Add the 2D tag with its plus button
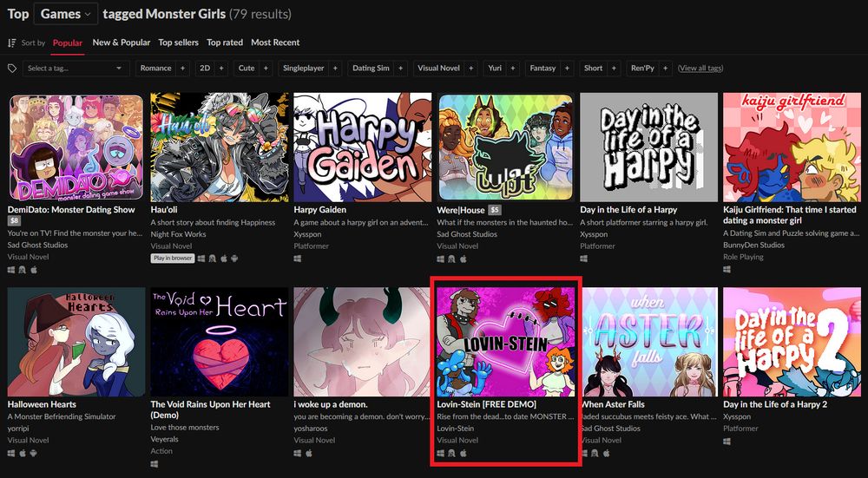Image resolution: width=868 pixels, height=478 pixels. pos(221,68)
